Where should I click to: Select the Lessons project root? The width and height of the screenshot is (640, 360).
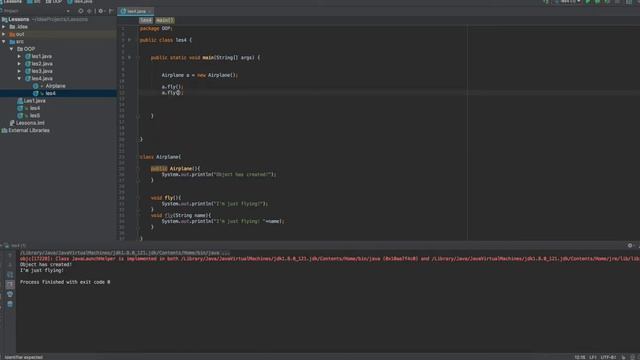point(19,19)
